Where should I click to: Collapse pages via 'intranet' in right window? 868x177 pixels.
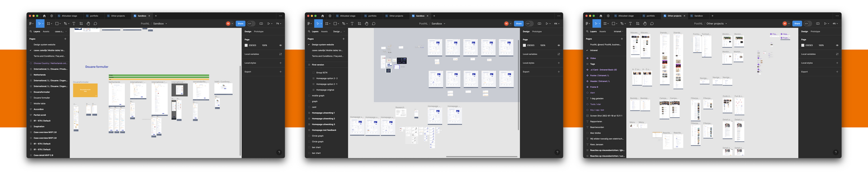pos(618,32)
